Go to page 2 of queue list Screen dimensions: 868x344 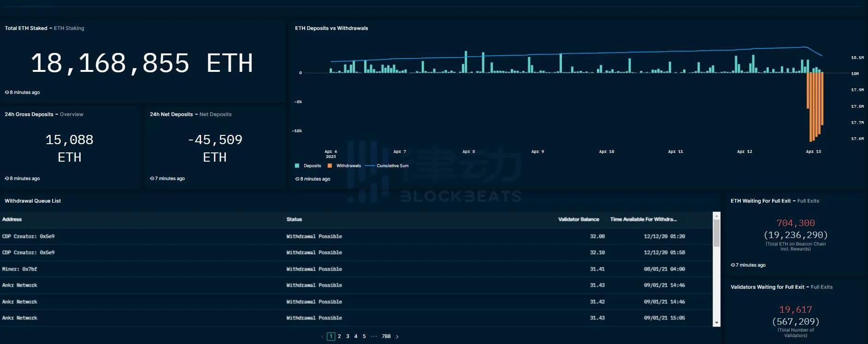(339, 337)
